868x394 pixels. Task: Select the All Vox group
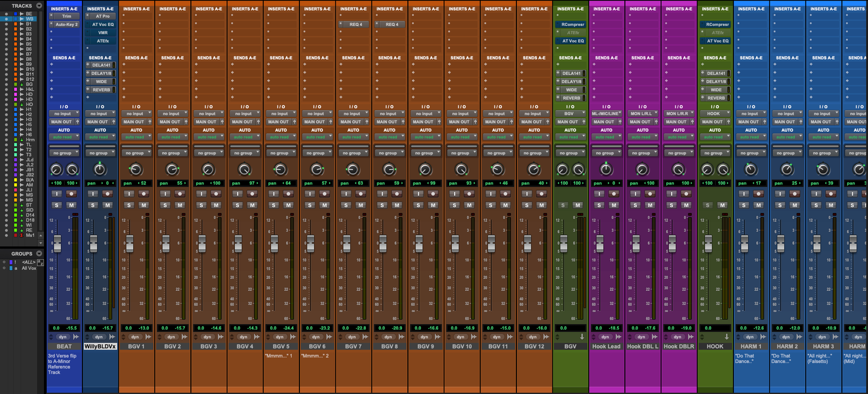(29, 268)
